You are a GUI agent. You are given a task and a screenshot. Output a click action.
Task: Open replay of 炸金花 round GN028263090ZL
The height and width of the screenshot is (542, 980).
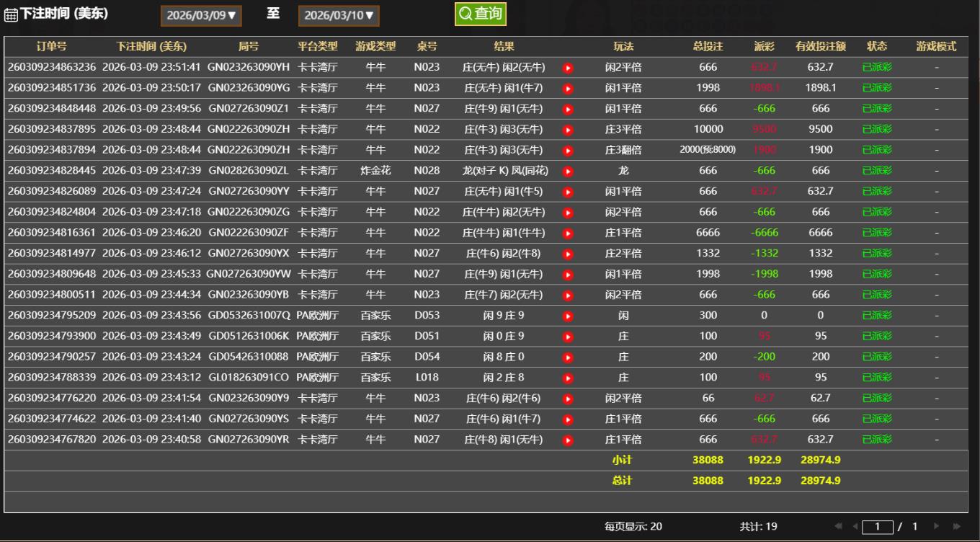[568, 172]
